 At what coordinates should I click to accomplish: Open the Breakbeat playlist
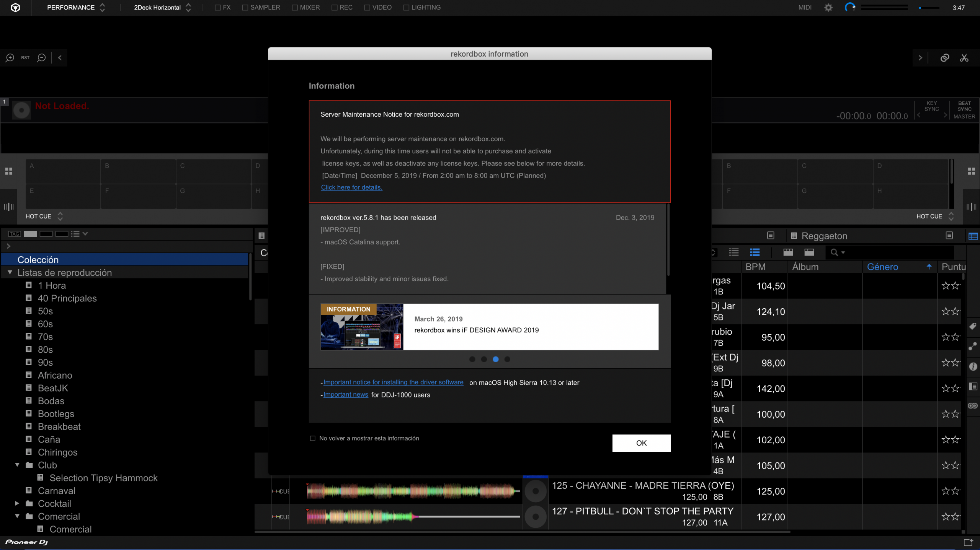point(59,426)
